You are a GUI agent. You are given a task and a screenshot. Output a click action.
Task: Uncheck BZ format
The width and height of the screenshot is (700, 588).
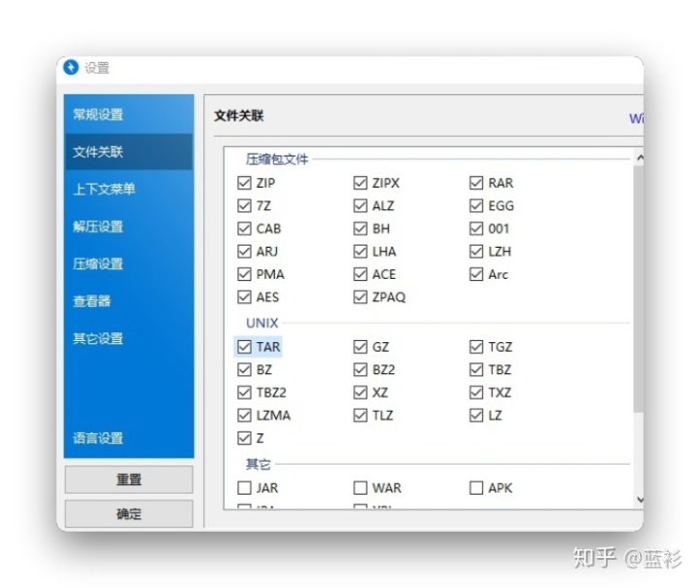tap(244, 369)
